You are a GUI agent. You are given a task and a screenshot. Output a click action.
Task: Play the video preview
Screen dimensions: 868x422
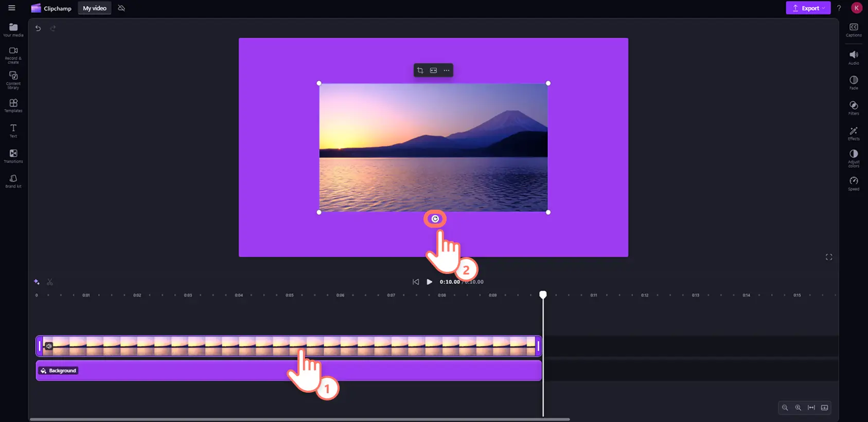coord(430,282)
